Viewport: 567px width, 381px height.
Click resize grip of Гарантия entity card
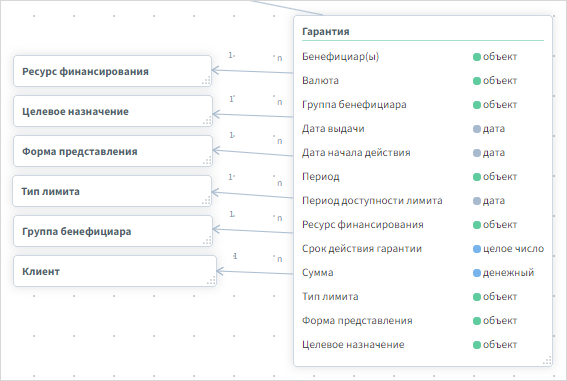click(547, 361)
